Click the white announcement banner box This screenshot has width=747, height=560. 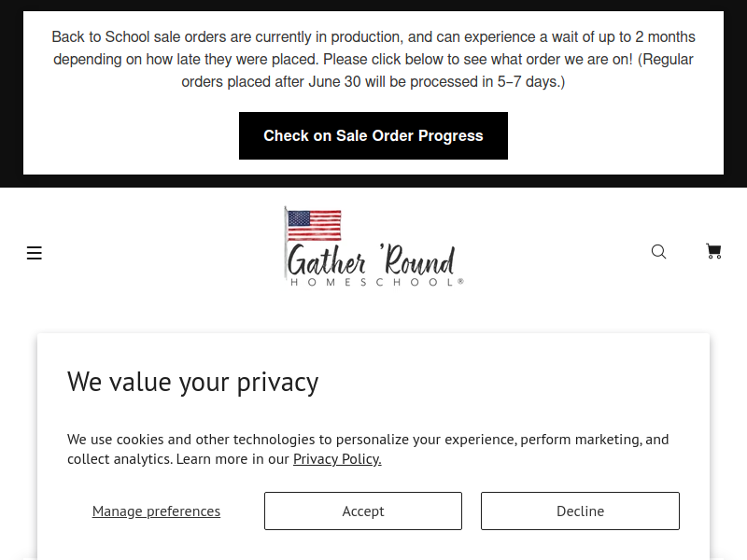[373, 92]
